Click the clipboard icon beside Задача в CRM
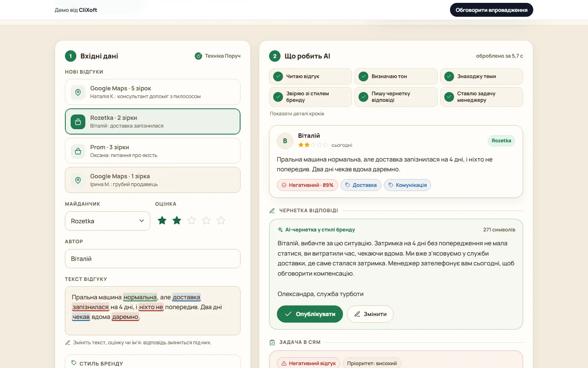This screenshot has width=588, height=368. [x=272, y=342]
